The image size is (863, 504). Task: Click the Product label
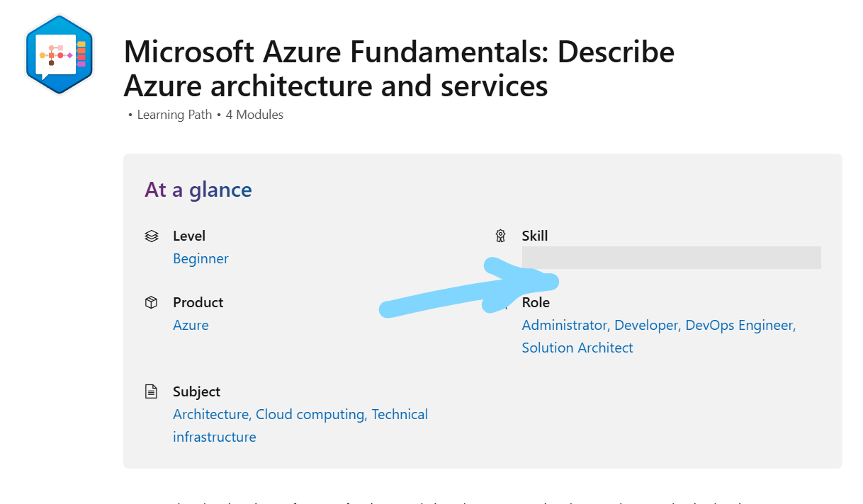(x=198, y=302)
